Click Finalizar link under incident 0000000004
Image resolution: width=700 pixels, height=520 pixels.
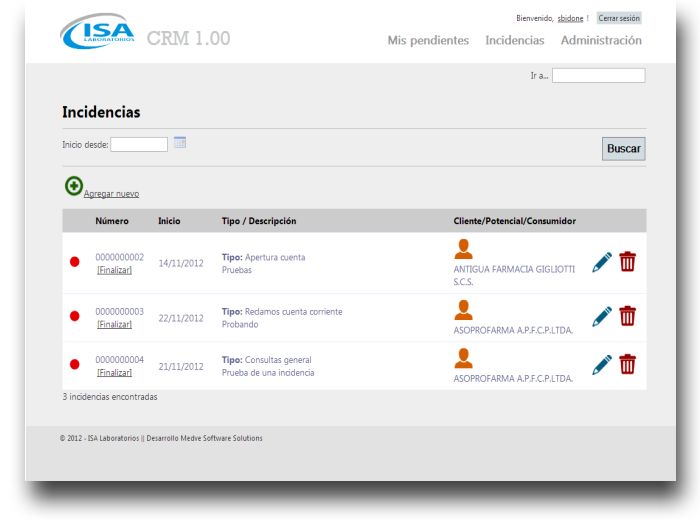[114, 372]
